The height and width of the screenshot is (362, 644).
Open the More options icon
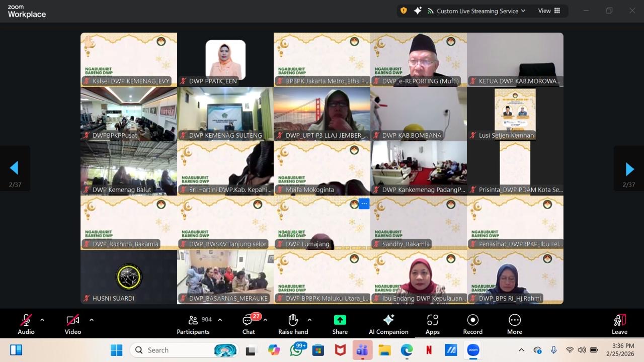click(x=514, y=320)
